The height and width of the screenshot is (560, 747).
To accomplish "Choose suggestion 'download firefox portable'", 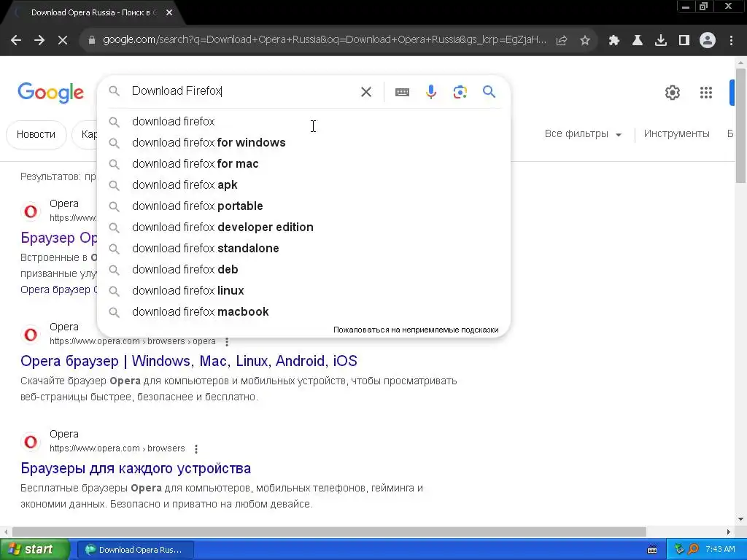I will pos(303,206).
